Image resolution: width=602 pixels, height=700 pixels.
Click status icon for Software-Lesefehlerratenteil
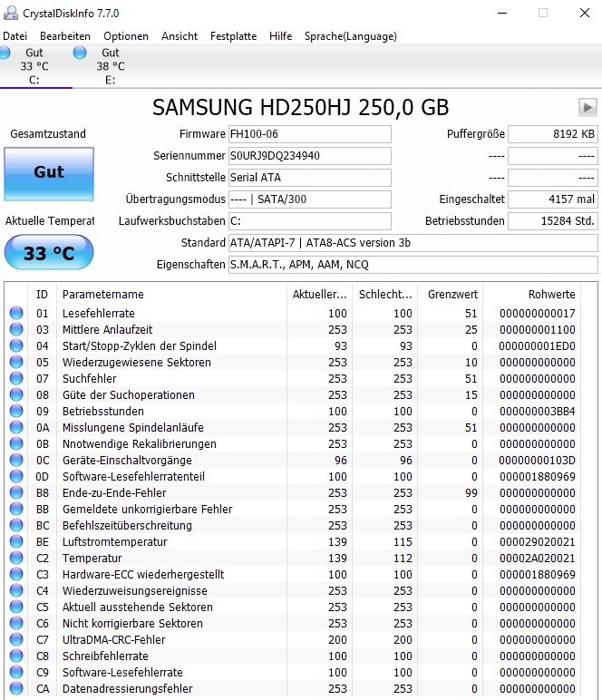tap(16, 476)
